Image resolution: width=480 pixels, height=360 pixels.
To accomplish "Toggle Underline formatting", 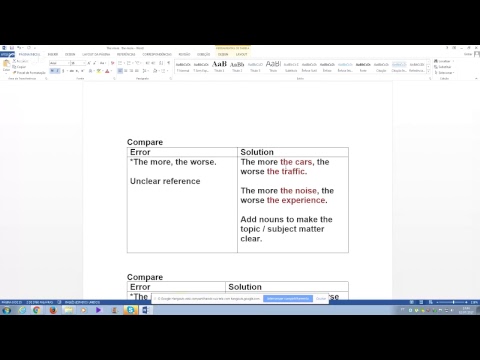I will click(63, 71).
